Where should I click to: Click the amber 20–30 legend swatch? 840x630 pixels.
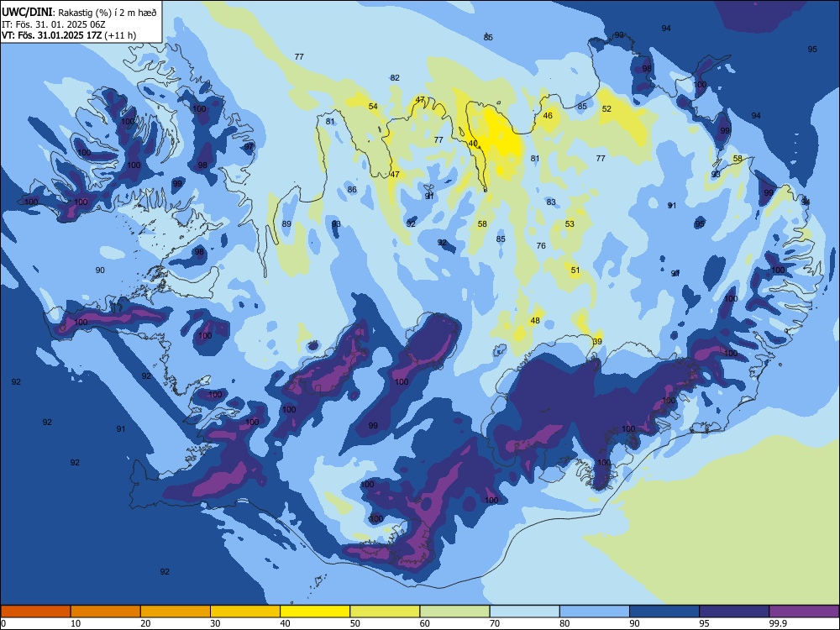coord(176,612)
